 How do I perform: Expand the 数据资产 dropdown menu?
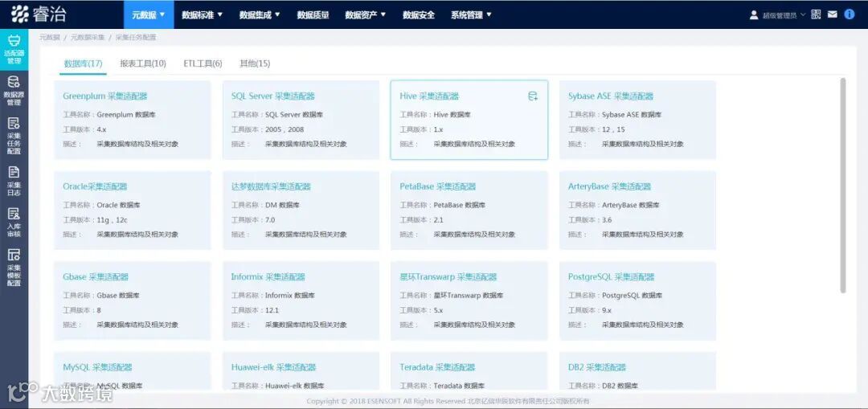(366, 15)
